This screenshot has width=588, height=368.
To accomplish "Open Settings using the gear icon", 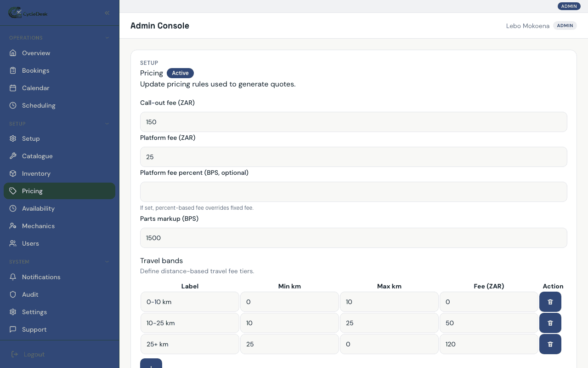I will point(13,312).
